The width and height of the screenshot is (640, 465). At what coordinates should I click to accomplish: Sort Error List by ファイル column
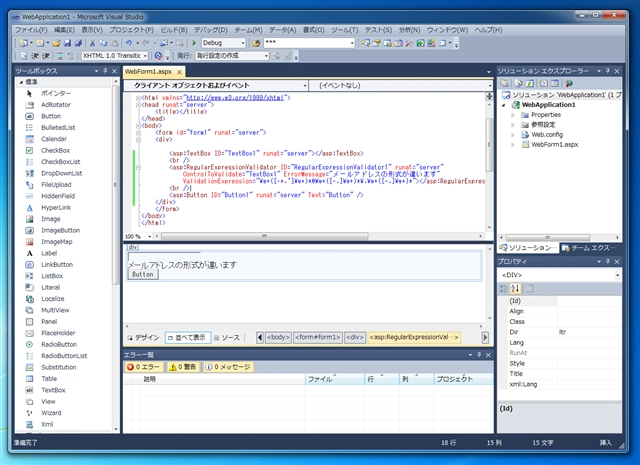click(334, 379)
